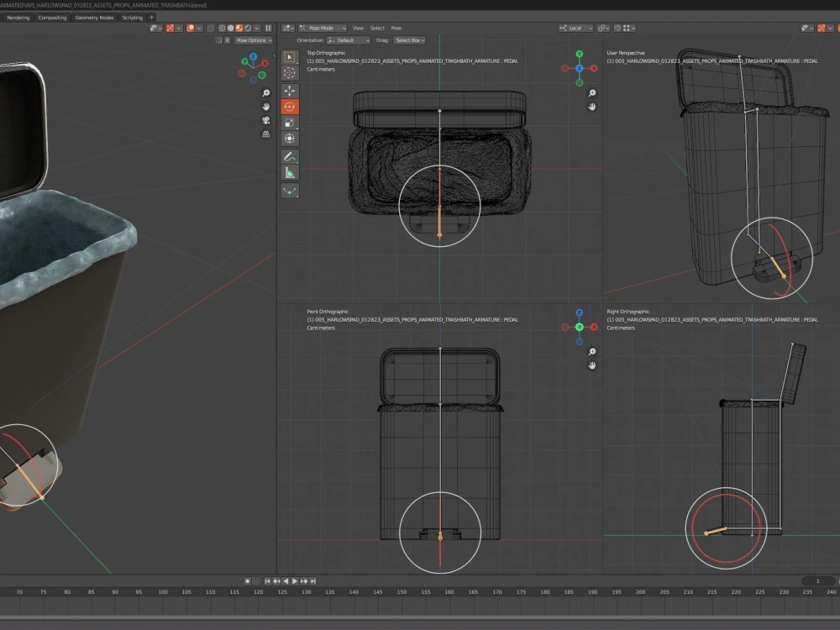Switch to the Scripting workspace tab

(x=133, y=17)
